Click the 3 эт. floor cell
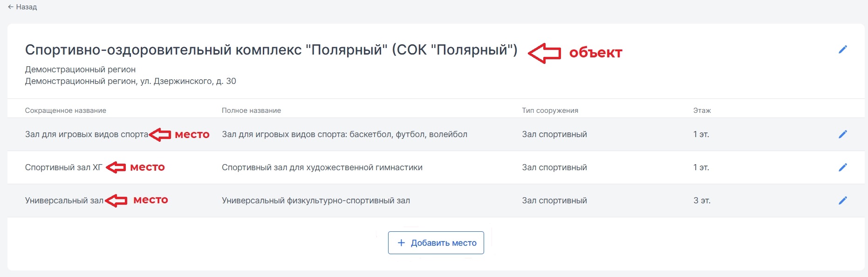The width and height of the screenshot is (868, 277). pos(702,201)
